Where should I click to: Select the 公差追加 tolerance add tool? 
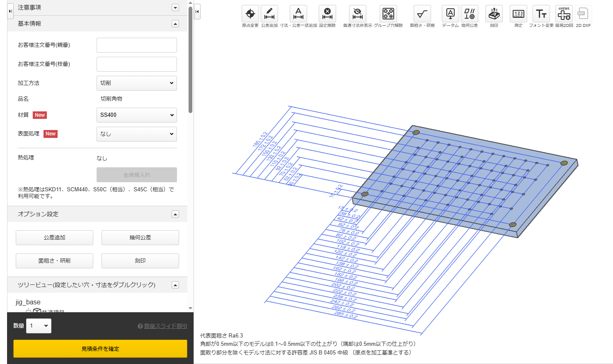269,14
